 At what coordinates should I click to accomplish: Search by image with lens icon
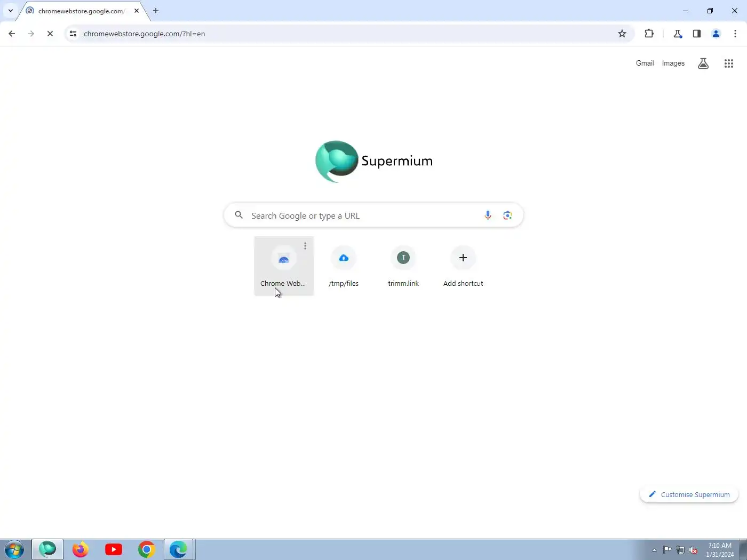pos(507,215)
